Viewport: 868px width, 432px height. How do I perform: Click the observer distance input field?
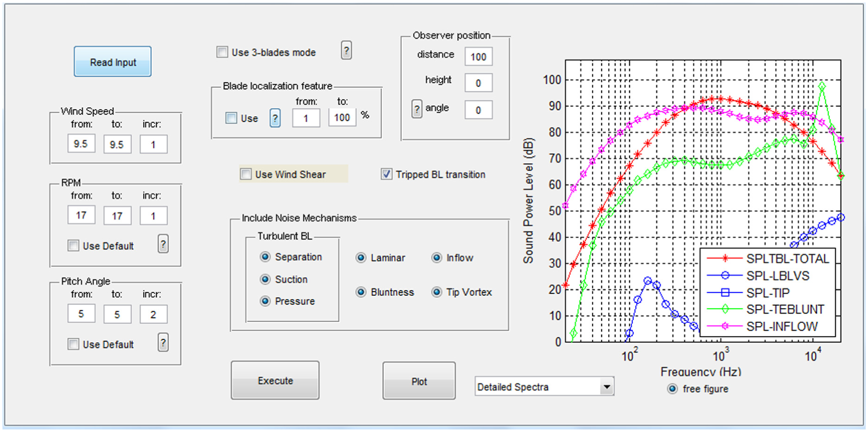click(x=478, y=57)
